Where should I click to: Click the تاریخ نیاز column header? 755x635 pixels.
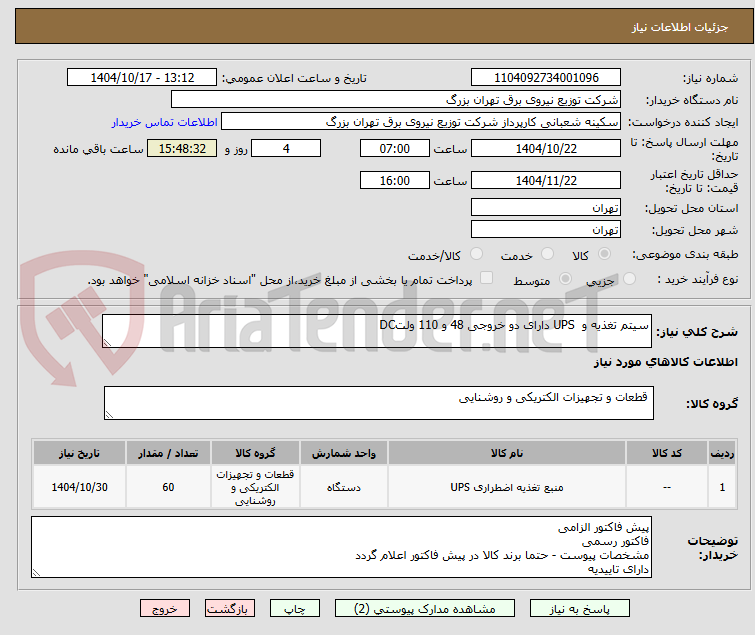pyautogui.click(x=79, y=454)
